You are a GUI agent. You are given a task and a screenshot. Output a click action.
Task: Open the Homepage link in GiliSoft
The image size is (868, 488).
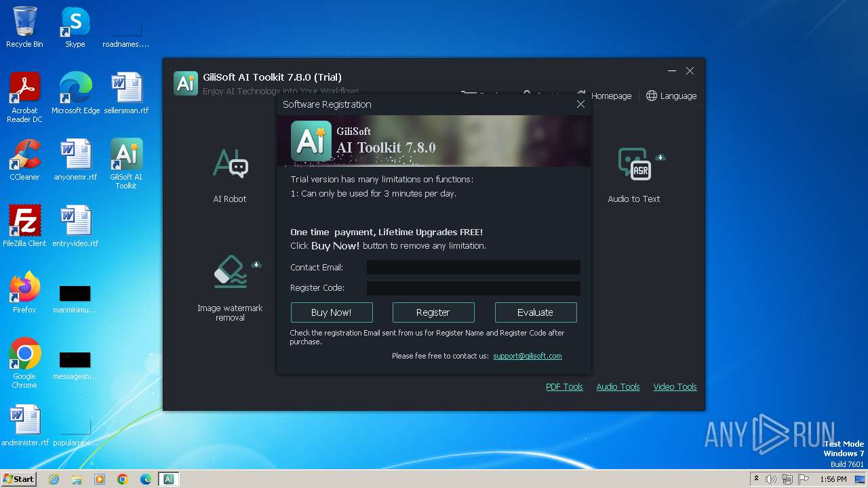611,96
